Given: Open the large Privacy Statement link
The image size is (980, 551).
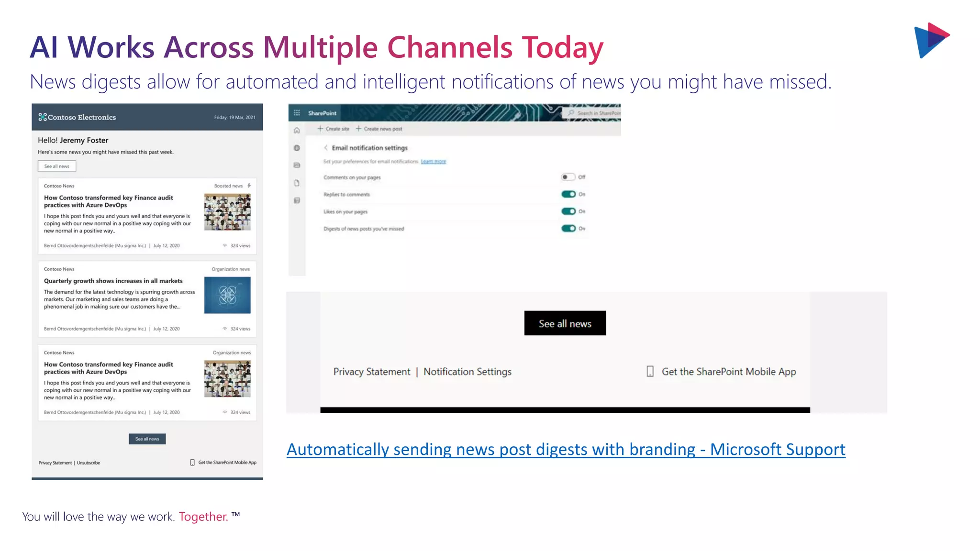Looking at the screenshot, I should click(372, 372).
